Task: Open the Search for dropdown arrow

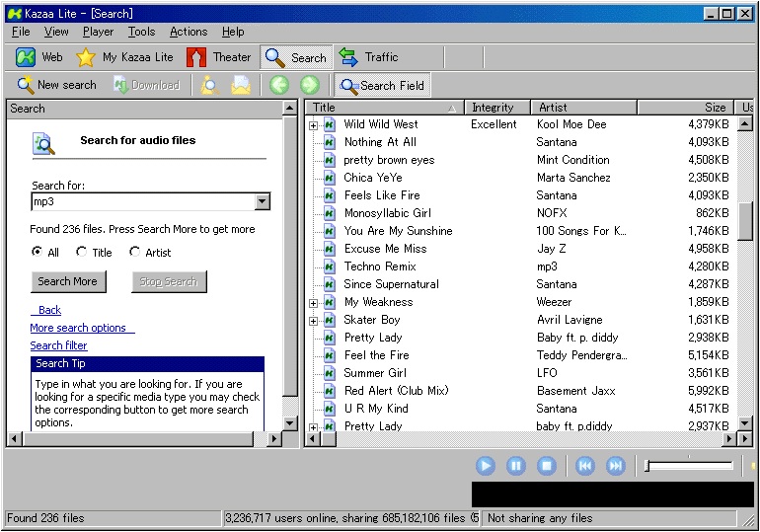Action: 263,201
